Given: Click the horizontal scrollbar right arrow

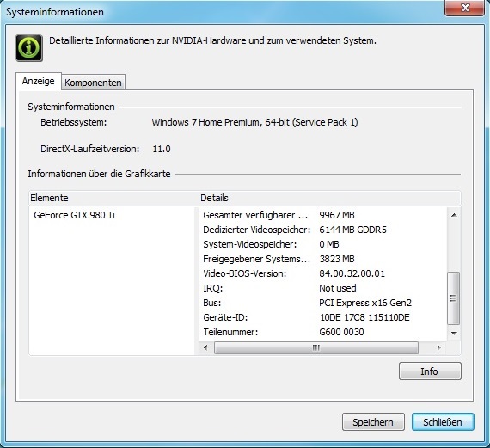Looking at the screenshot, I should 439,347.
